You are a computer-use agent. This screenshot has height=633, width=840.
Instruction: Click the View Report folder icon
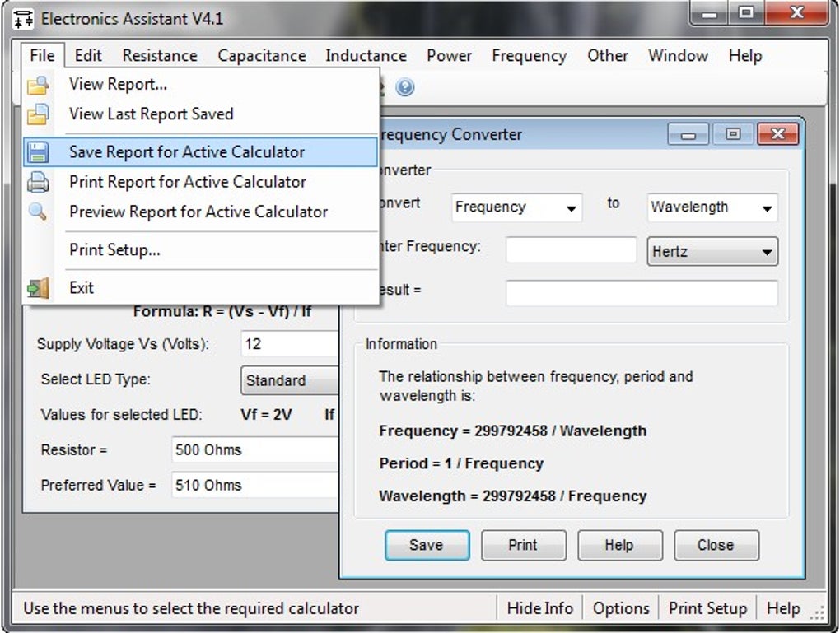pyautogui.click(x=38, y=85)
